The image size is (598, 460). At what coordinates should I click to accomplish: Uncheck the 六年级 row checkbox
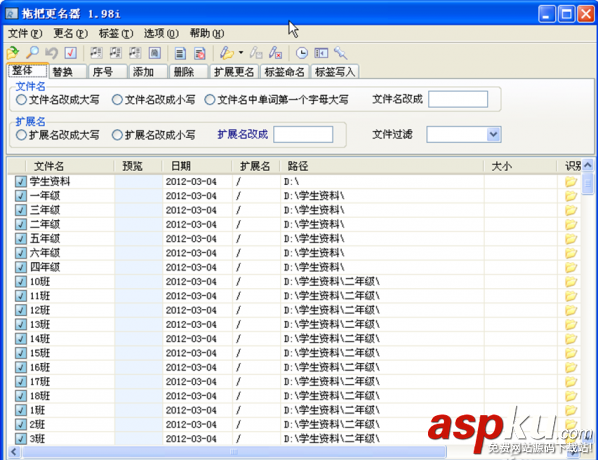[x=21, y=253]
